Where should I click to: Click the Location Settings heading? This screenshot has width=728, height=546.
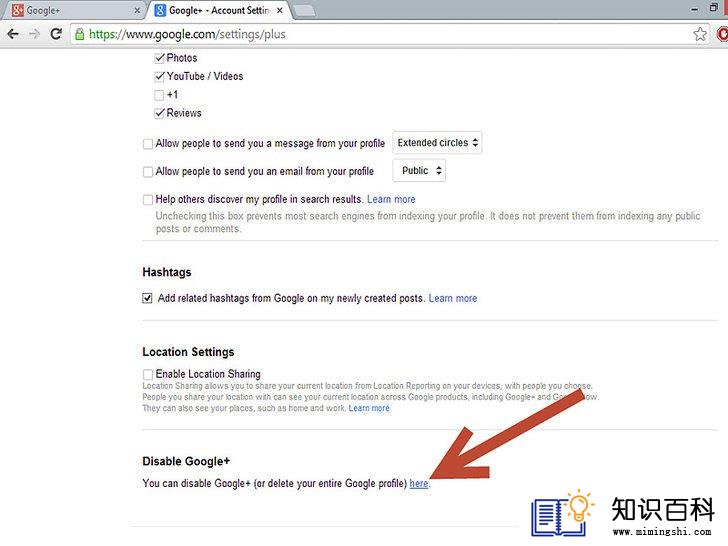(x=188, y=352)
